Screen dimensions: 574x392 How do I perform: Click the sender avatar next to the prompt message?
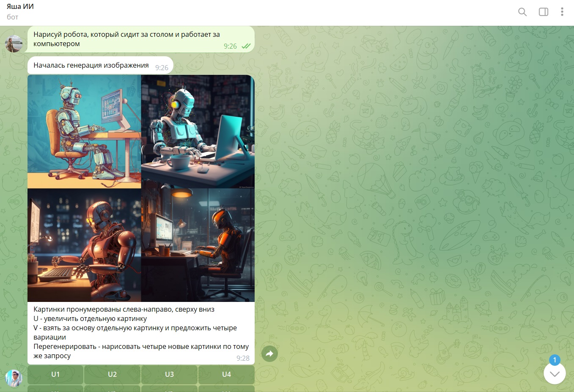[x=14, y=44]
